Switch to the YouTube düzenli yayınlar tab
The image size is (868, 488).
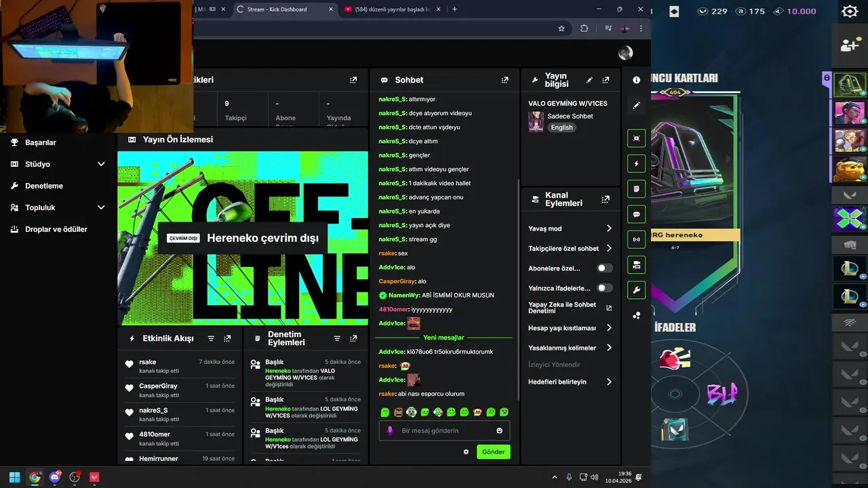391,9
